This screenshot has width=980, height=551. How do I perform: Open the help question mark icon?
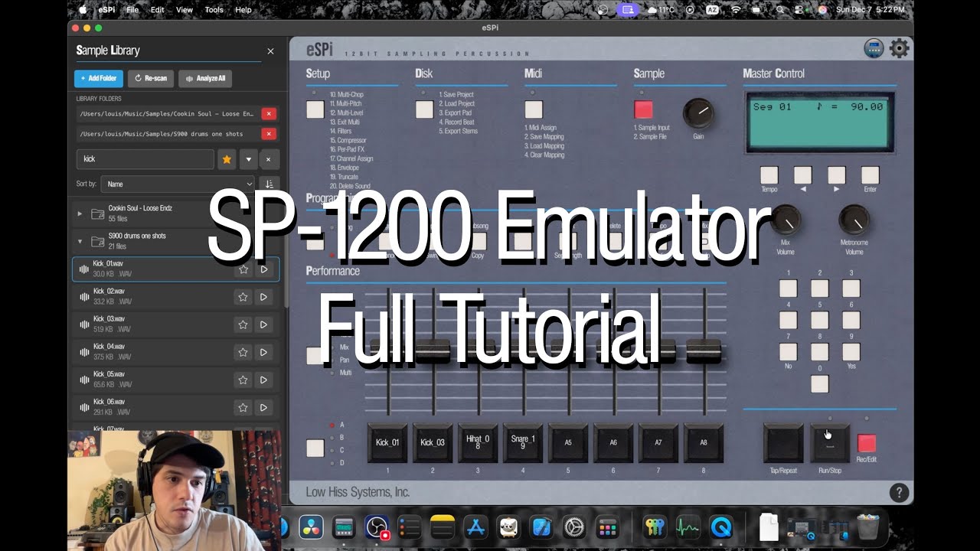[x=899, y=493]
